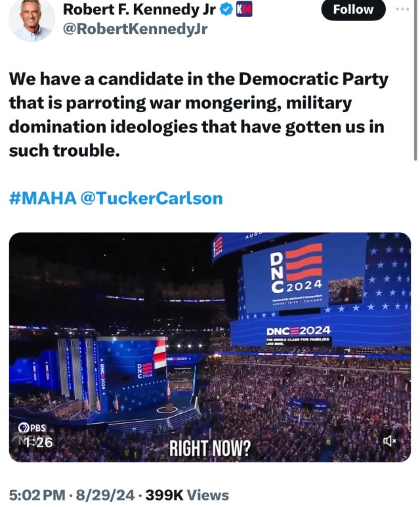Viewport: 420px width, 507px height.
Task: Unmute the video with the speaker icon
Action: click(389, 441)
